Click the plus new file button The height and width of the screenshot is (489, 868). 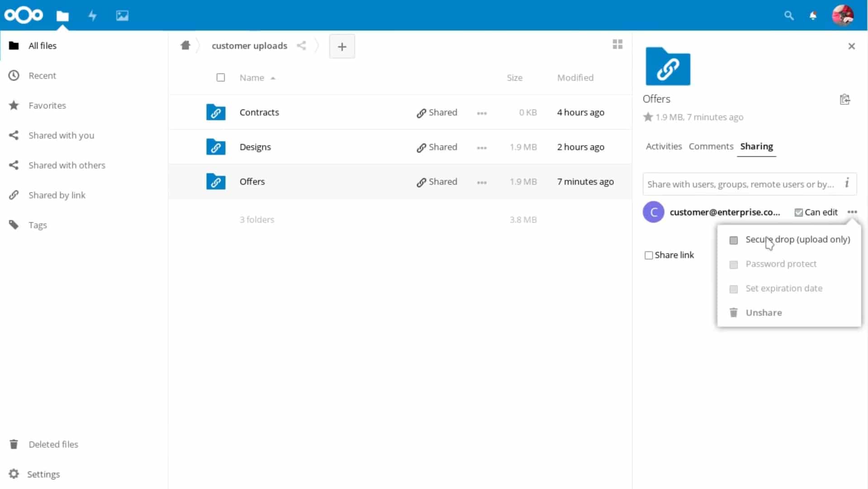click(x=342, y=46)
